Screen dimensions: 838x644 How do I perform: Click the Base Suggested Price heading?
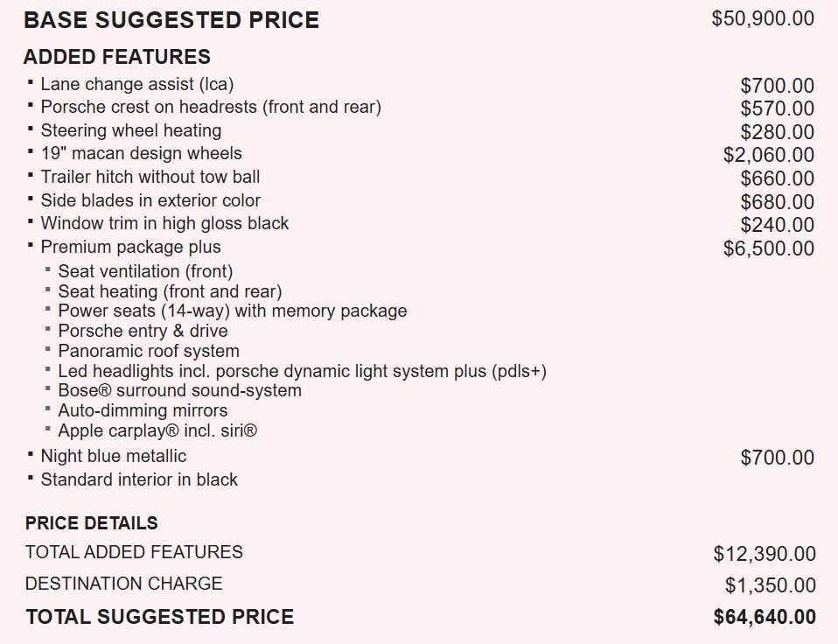coord(171,20)
